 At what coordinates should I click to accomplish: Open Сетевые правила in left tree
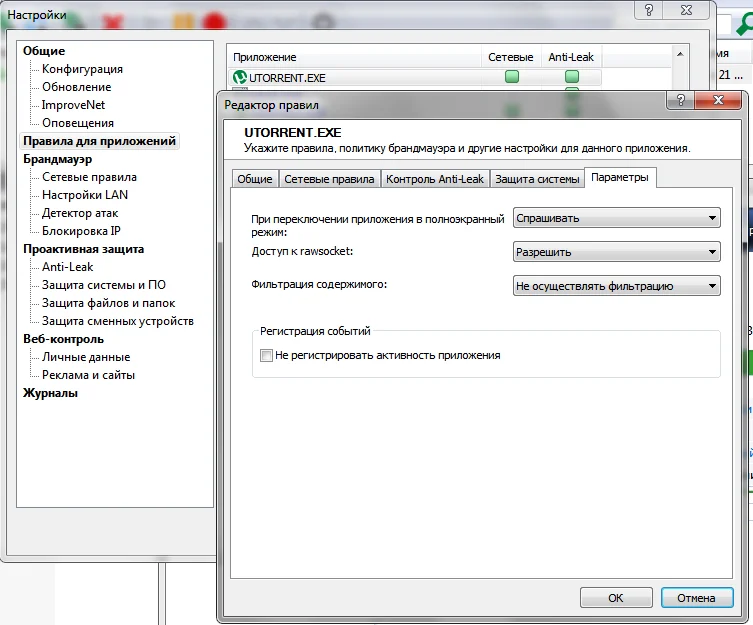click(89, 177)
